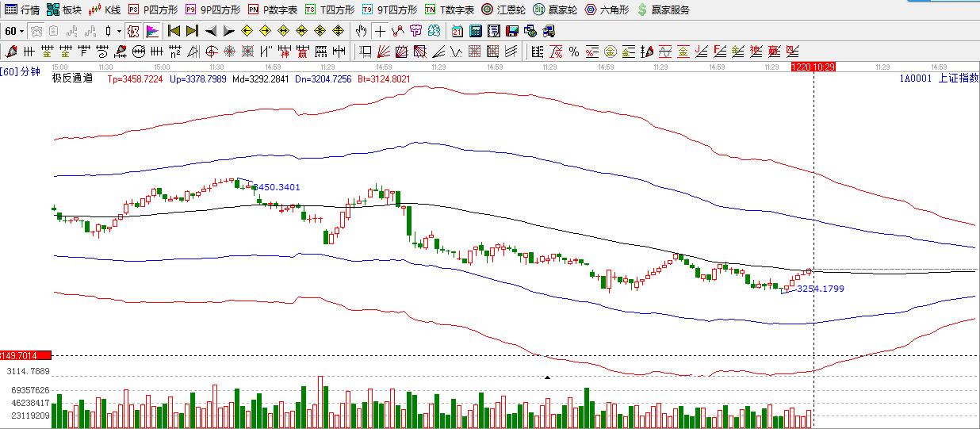Screen dimensions: 980x429
Task: Click the 上证指数 stock name label
Action: tap(957, 78)
